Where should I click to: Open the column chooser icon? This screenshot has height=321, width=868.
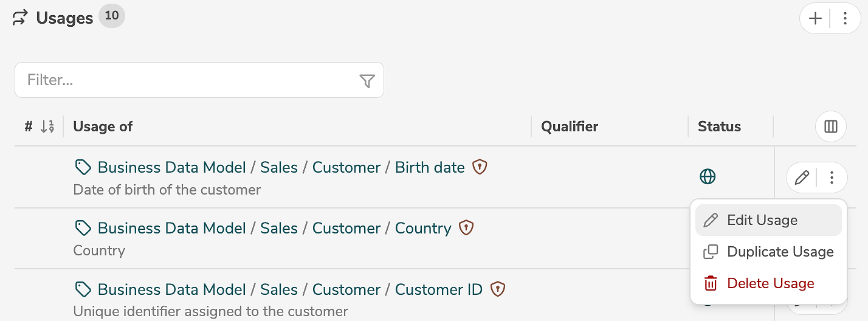[x=830, y=126]
